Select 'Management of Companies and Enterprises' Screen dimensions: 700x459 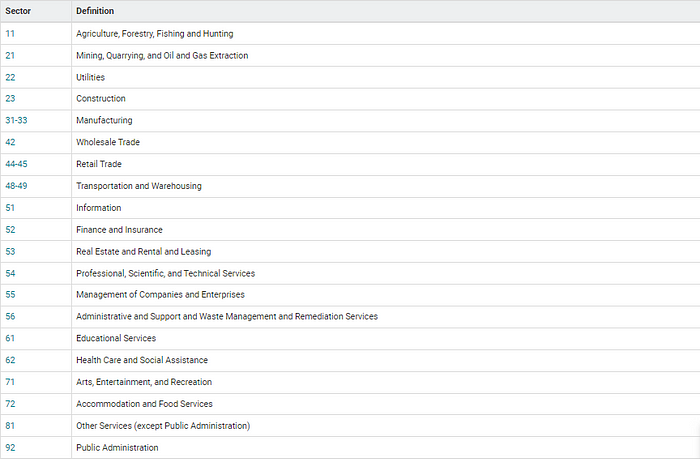tap(160, 295)
